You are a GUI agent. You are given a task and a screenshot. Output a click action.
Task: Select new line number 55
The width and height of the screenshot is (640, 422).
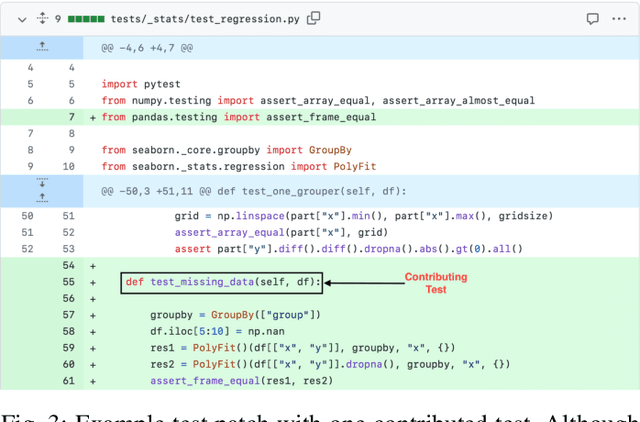68,283
